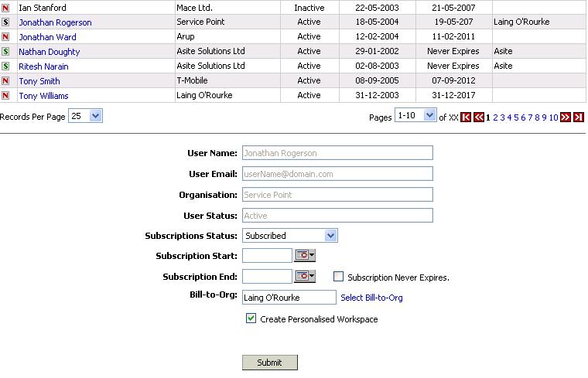Viewport: 588px width, 378px height.
Task: Expand the Subscriptions Status dropdown
Action: click(290, 236)
